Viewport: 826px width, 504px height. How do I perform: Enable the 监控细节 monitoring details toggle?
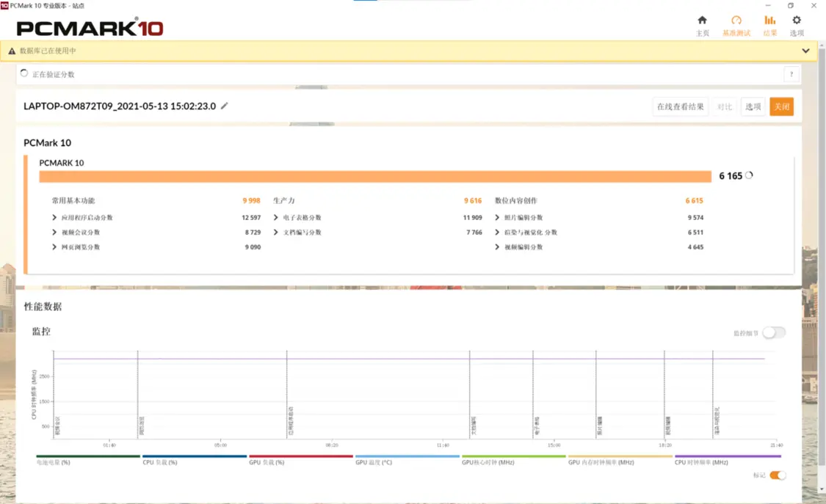[774, 333]
